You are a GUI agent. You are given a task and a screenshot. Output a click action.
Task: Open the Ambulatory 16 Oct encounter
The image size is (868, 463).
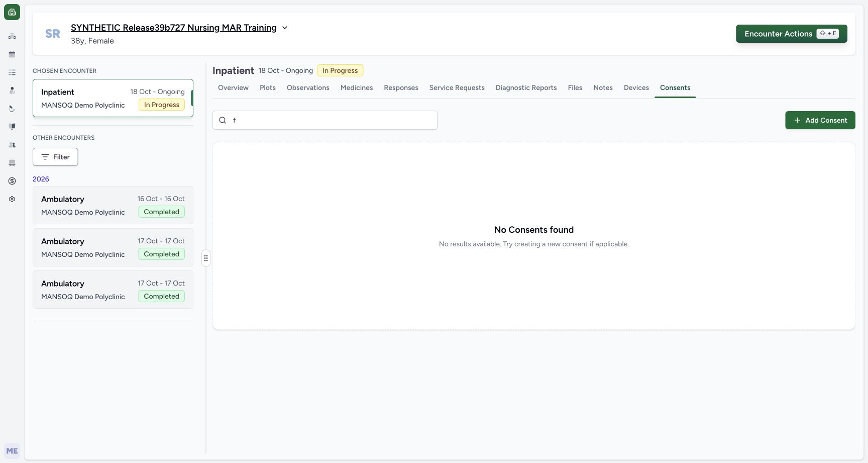click(x=113, y=205)
